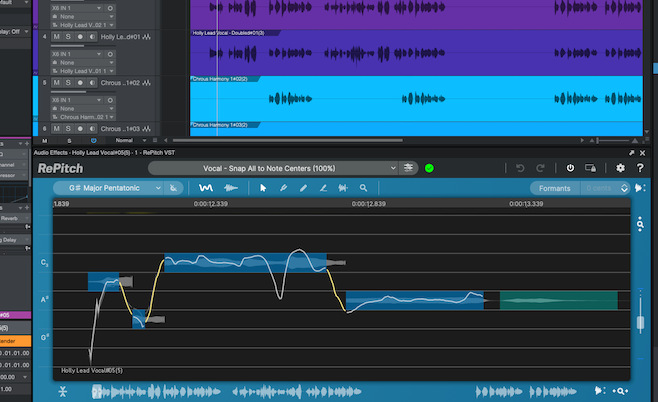
Task: Redo the last RePitch edit
Action: pos(540,168)
